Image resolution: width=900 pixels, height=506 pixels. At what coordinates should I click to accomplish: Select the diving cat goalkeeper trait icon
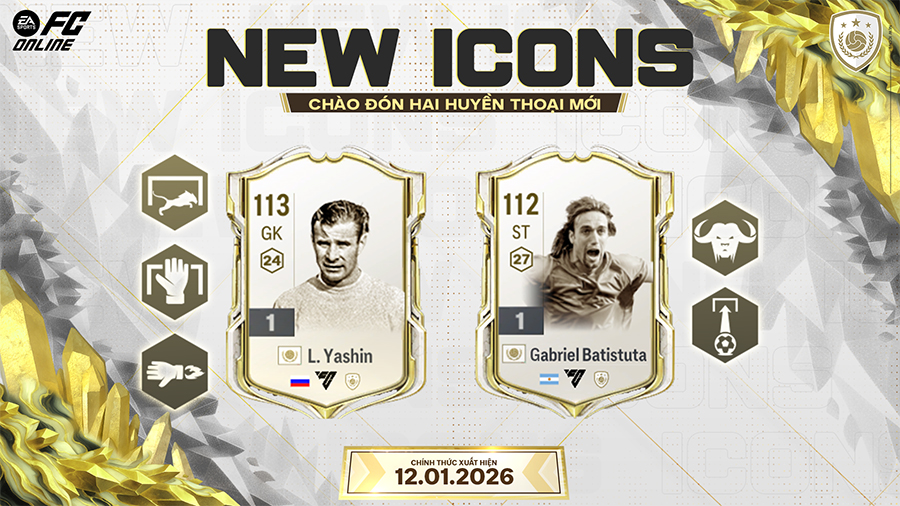pyautogui.click(x=174, y=192)
